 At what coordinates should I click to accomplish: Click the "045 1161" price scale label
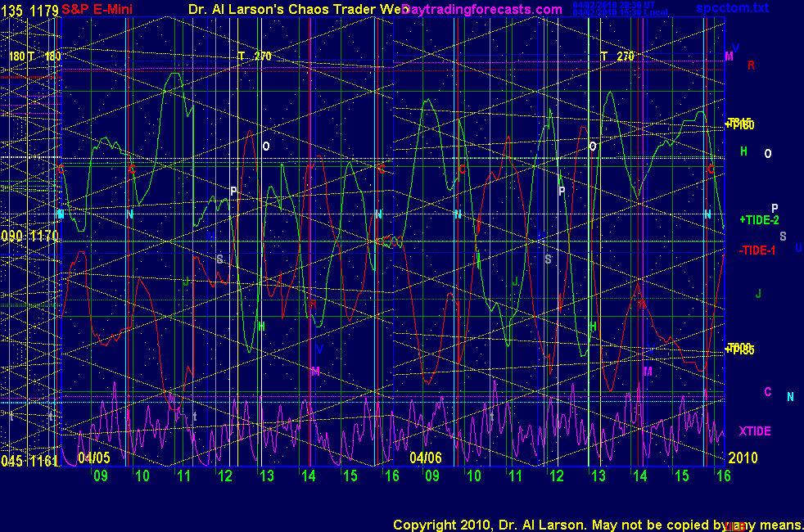tap(29, 461)
